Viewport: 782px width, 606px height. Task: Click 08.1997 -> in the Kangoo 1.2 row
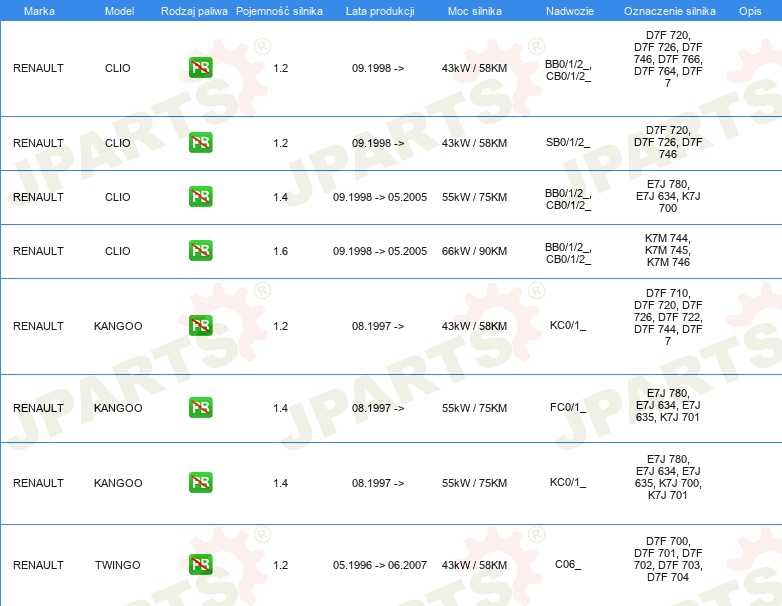click(x=378, y=326)
